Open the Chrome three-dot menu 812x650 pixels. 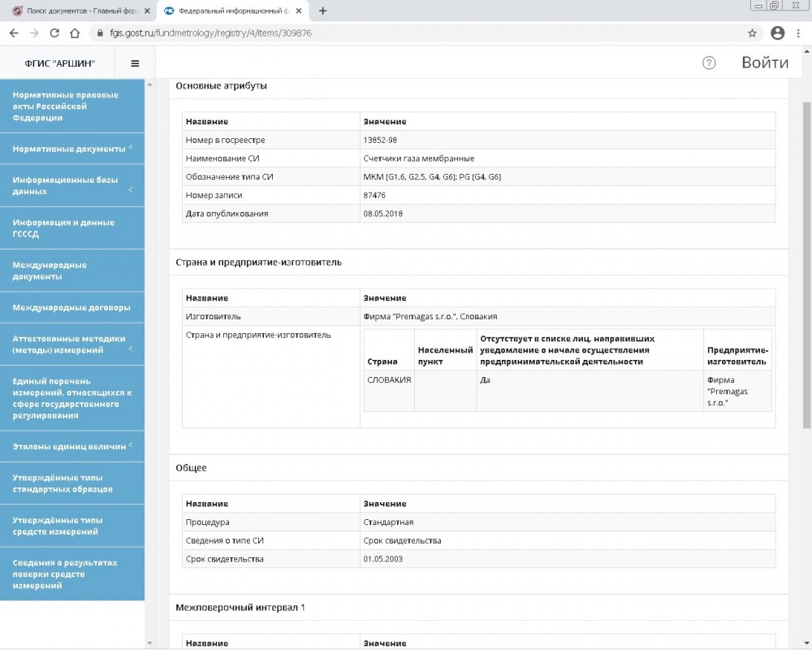pyautogui.click(x=799, y=33)
